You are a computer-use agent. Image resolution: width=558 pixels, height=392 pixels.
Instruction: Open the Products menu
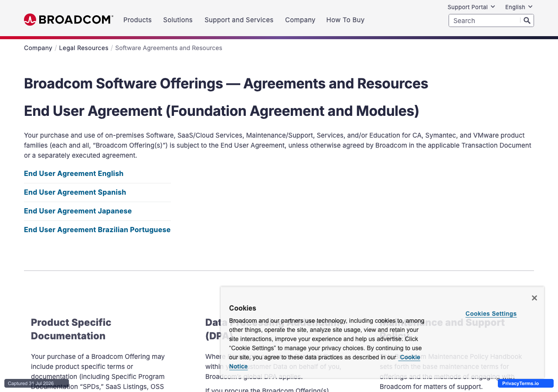(137, 20)
